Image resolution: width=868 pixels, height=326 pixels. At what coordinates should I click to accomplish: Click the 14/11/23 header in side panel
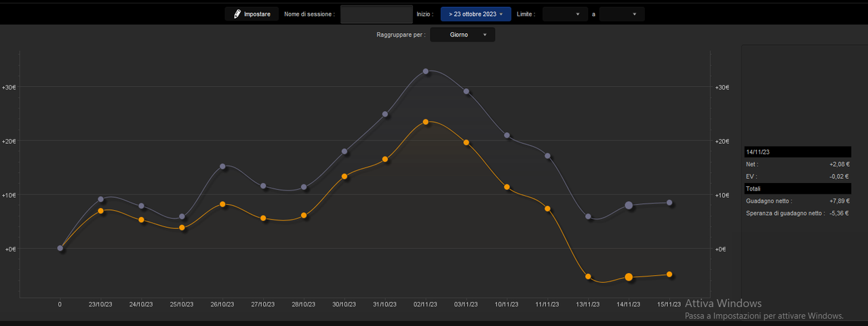point(797,152)
